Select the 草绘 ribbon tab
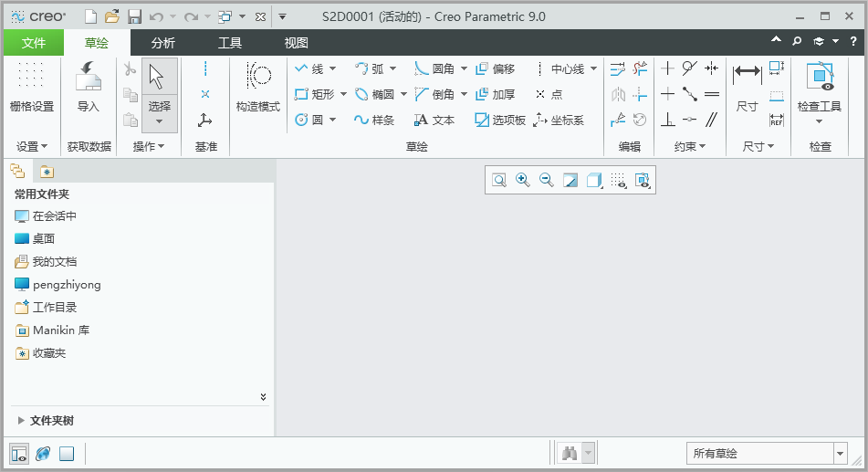The image size is (868, 472). point(97,43)
